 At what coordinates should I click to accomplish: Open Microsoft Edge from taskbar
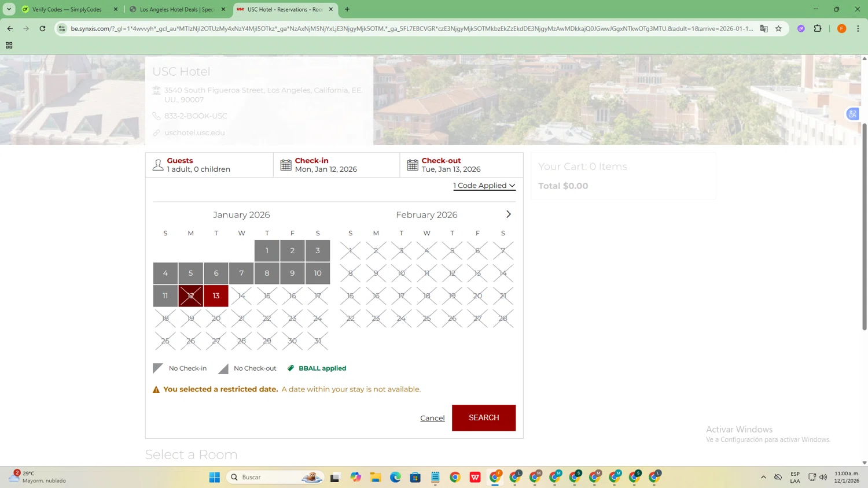point(395,477)
